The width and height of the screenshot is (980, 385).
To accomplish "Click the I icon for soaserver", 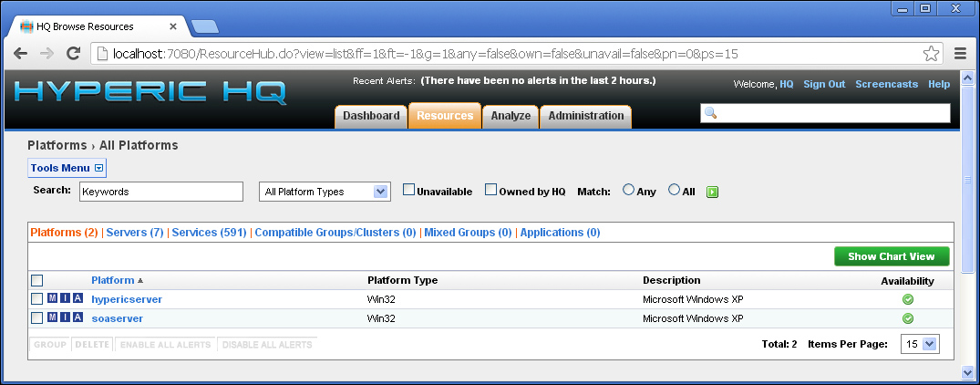I will tap(65, 317).
